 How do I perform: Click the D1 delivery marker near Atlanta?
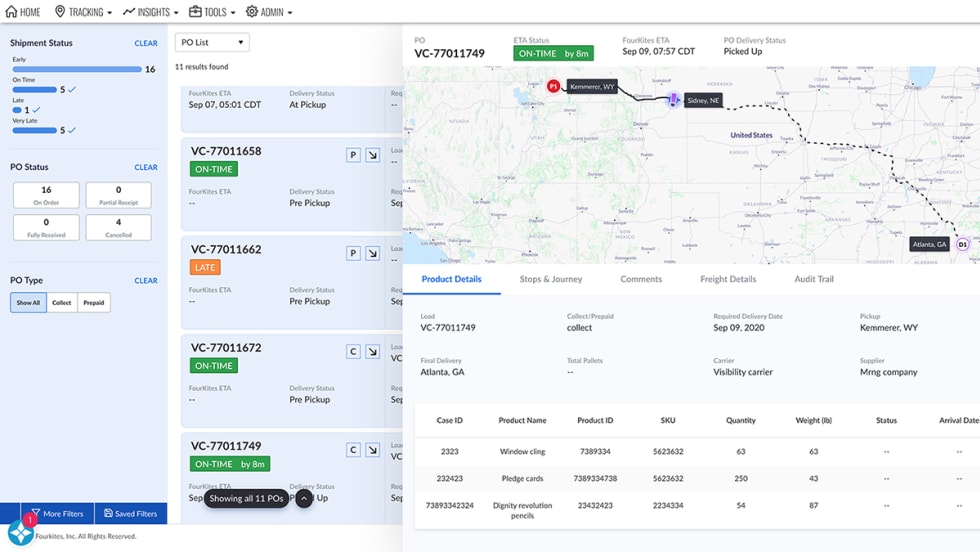pyautogui.click(x=962, y=244)
